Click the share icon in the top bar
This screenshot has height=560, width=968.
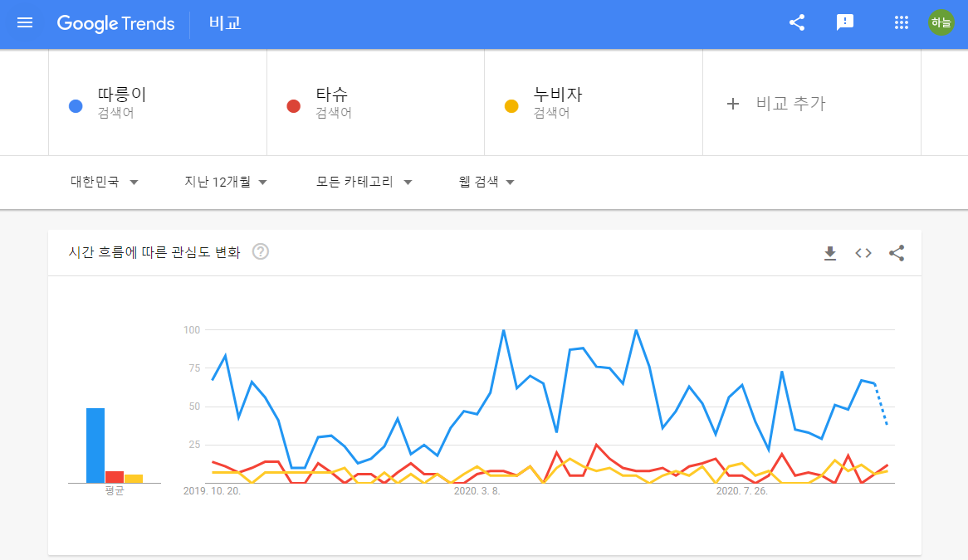(x=797, y=22)
